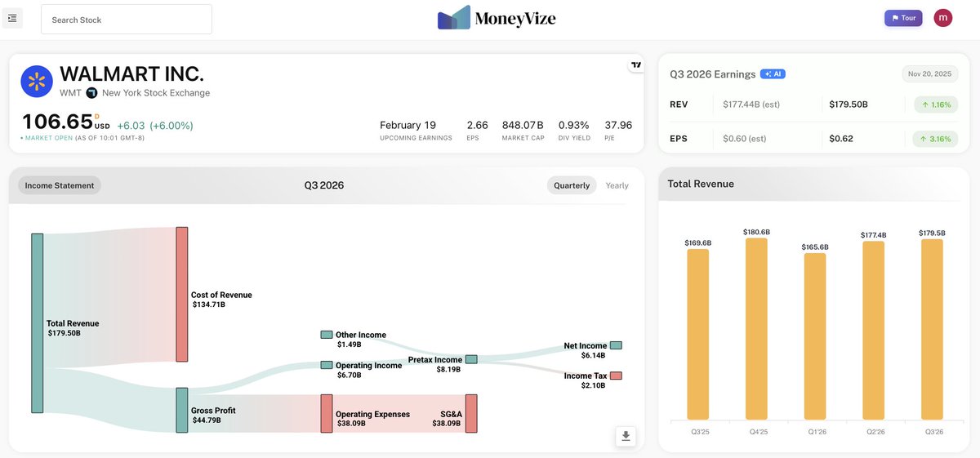
Task: Click the $179.50B actual revenue
Action: click(849, 104)
